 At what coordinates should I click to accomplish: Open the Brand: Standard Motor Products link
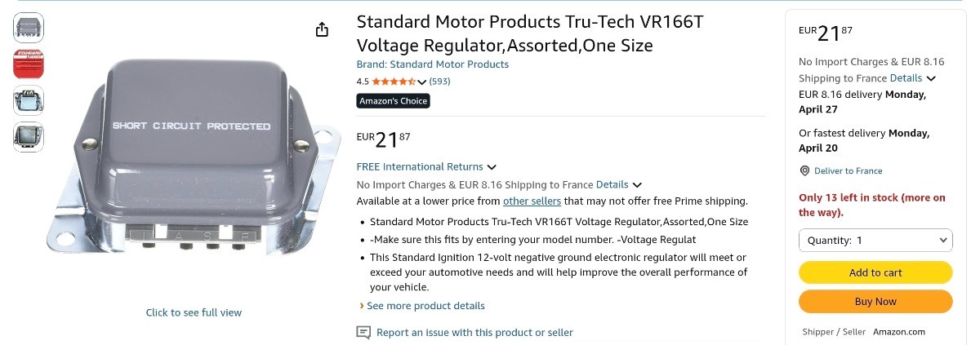pos(433,64)
